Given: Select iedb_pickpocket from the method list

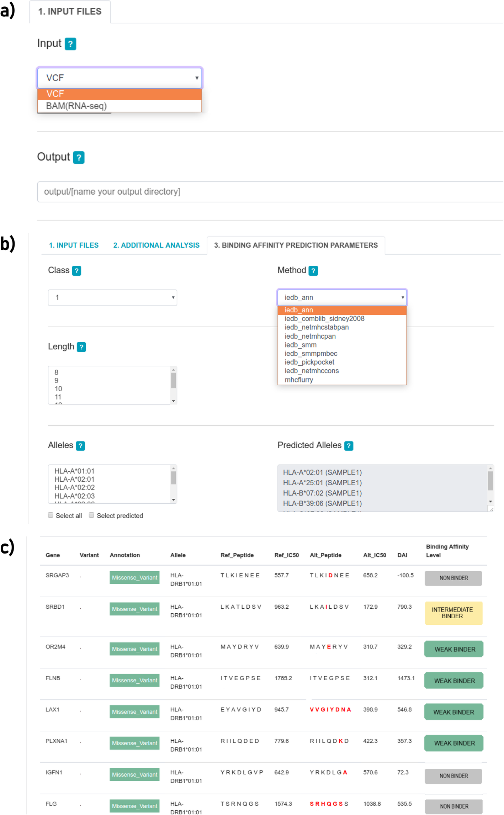Looking at the screenshot, I should [342, 362].
